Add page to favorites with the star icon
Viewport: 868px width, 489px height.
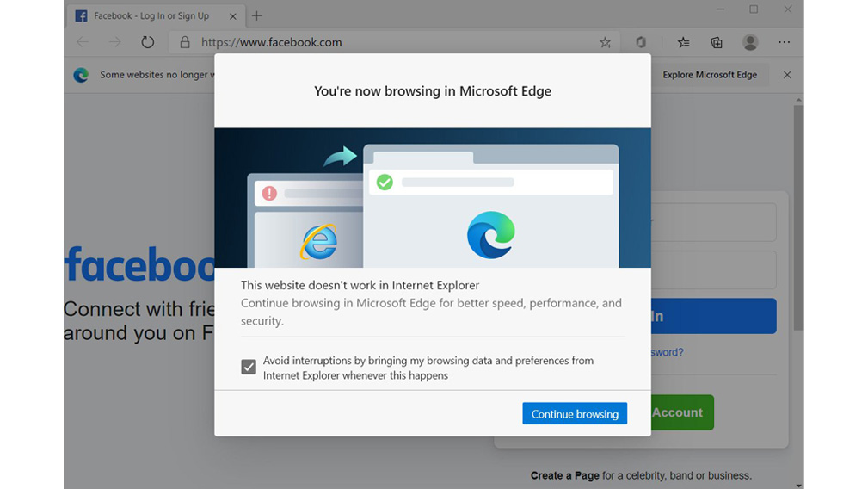click(605, 43)
